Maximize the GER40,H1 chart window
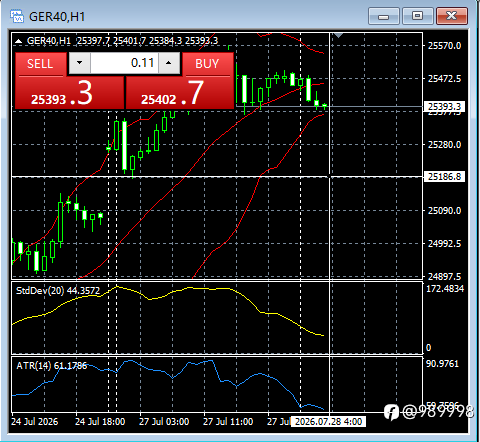 pos(417,16)
